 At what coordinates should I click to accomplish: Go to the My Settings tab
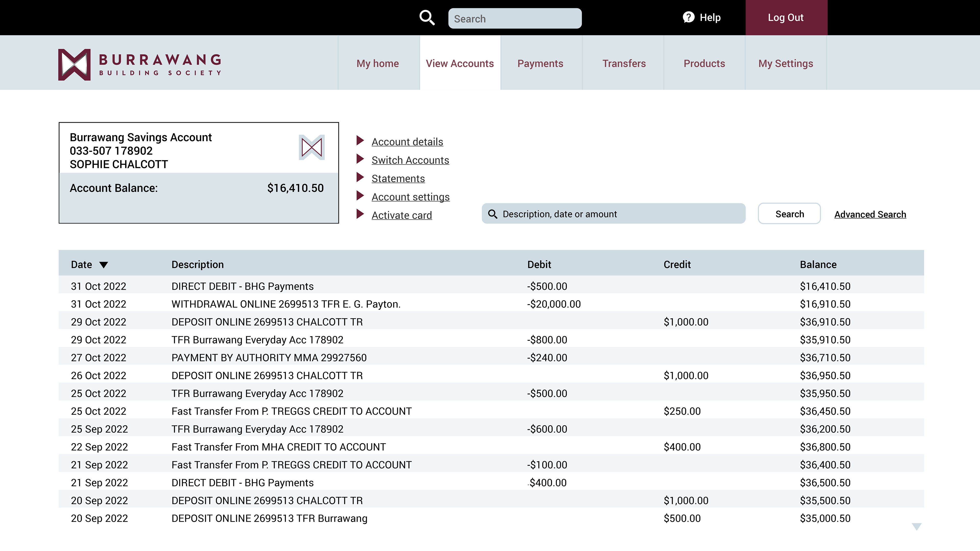786,64
